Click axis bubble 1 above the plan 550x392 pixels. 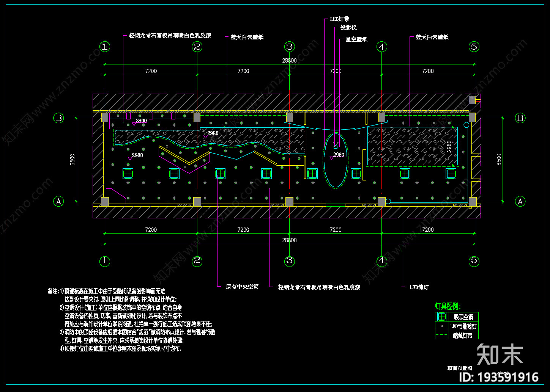click(x=105, y=47)
